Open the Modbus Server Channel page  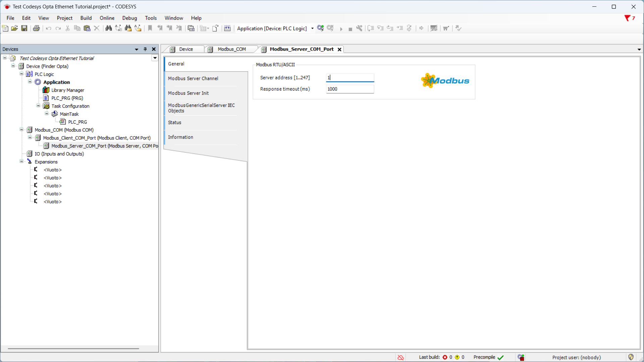tap(193, 78)
